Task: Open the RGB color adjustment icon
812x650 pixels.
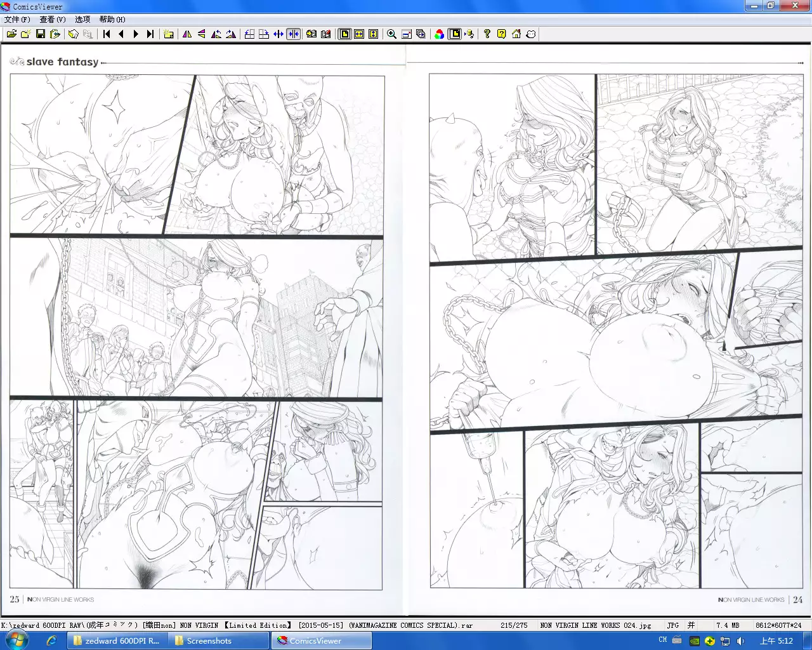Action: click(x=439, y=34)
